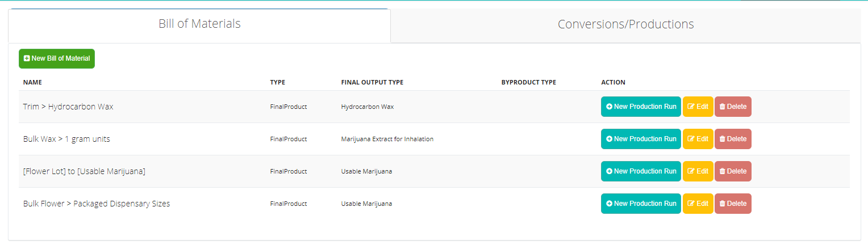Start New Production Run for Bulk Wax row
This screenshot has width=868, height=245.
pyautogui.click(x=641, y=139)
